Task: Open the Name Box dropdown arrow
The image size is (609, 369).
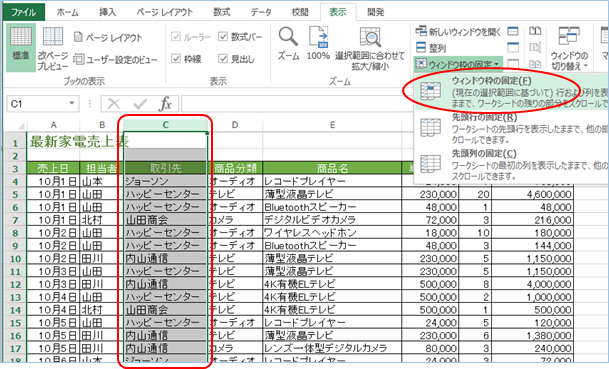Action: tap(72, 103)
